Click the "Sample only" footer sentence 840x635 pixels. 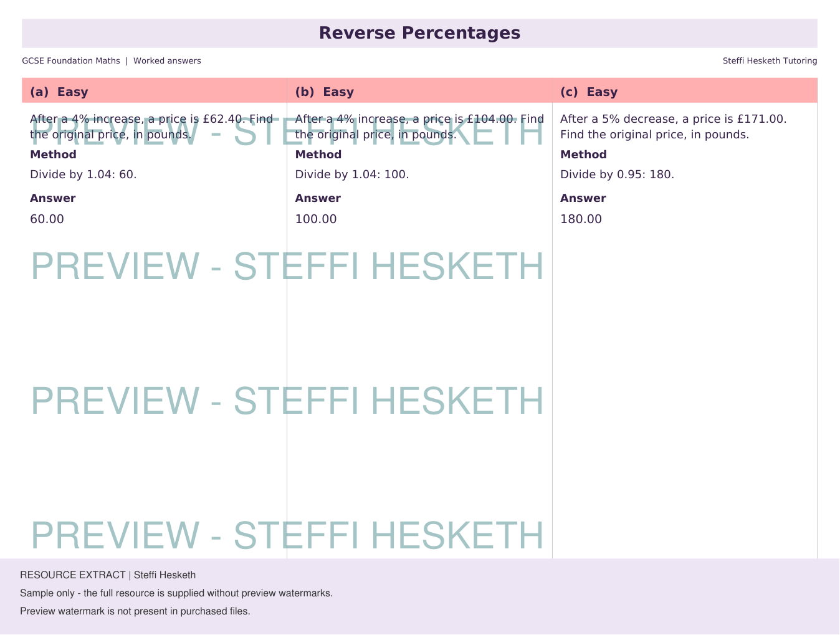pos(176,593)
